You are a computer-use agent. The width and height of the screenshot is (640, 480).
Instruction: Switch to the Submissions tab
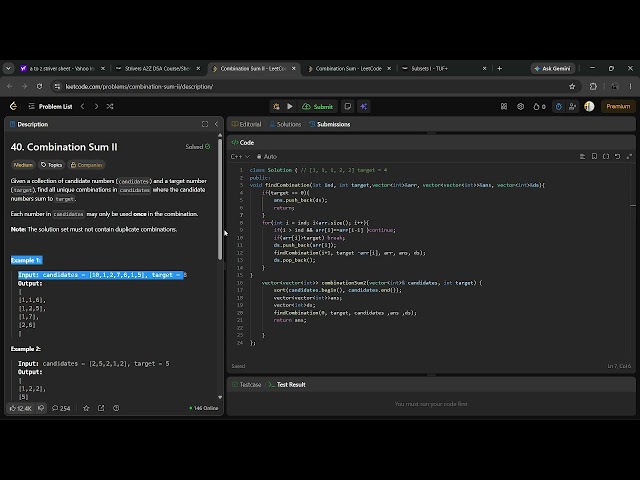tap(330, 124)
